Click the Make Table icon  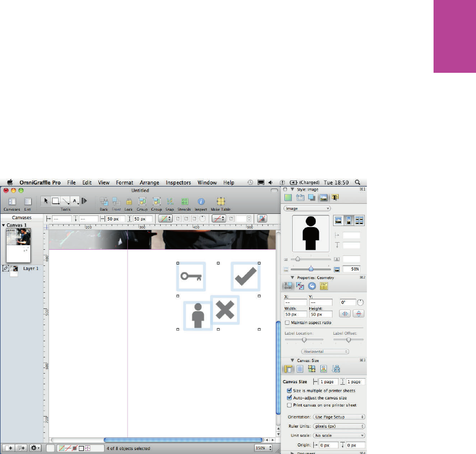pyautogui.click(x=221, y=201)
